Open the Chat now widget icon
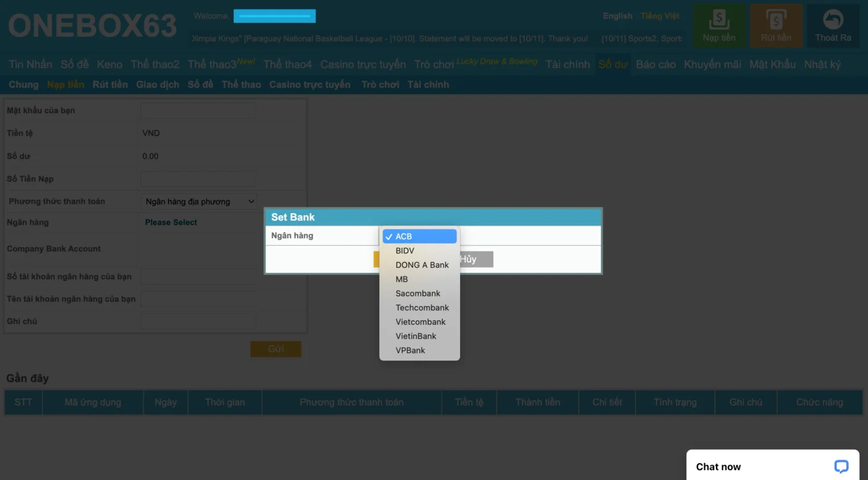Viewport: 868px width, 480px height. pos(841,466)
